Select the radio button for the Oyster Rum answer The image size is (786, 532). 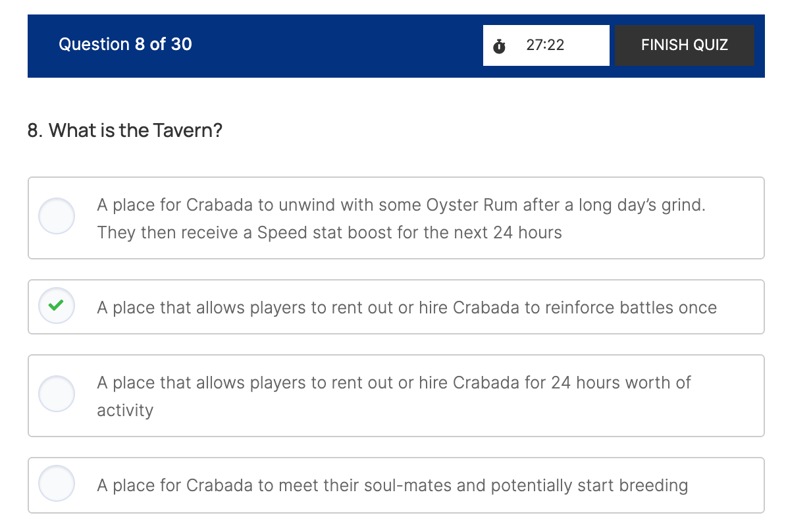point(57,216)
